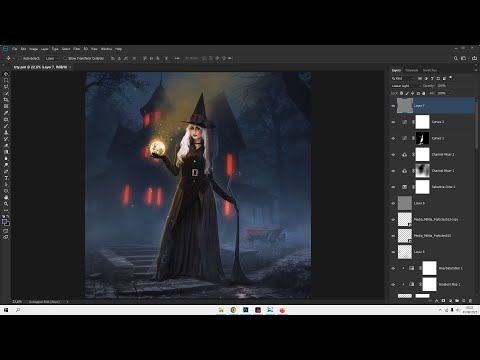Hide the Channel Mixer 2 layer
480x360 pixels.
(393, 155)
